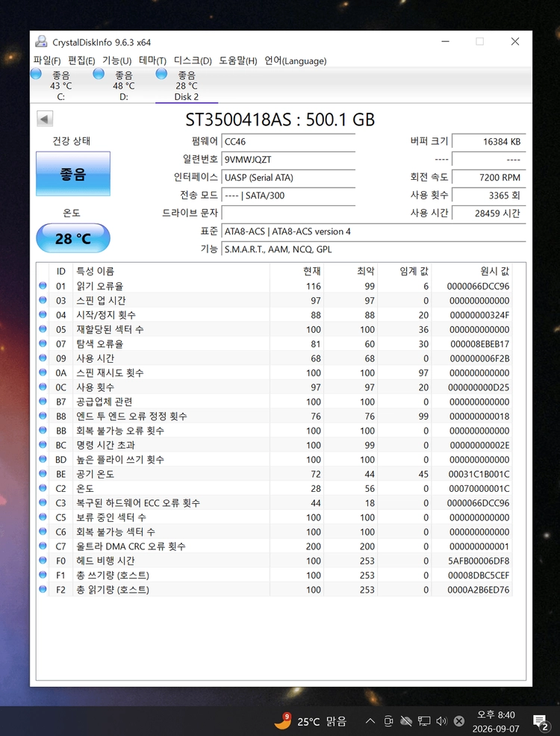Click the features field S.M.A.R.T., AAM, NCQ, GPL
Image resolution: width=560 pixels, height=736 pixels.
coord(373,249)
